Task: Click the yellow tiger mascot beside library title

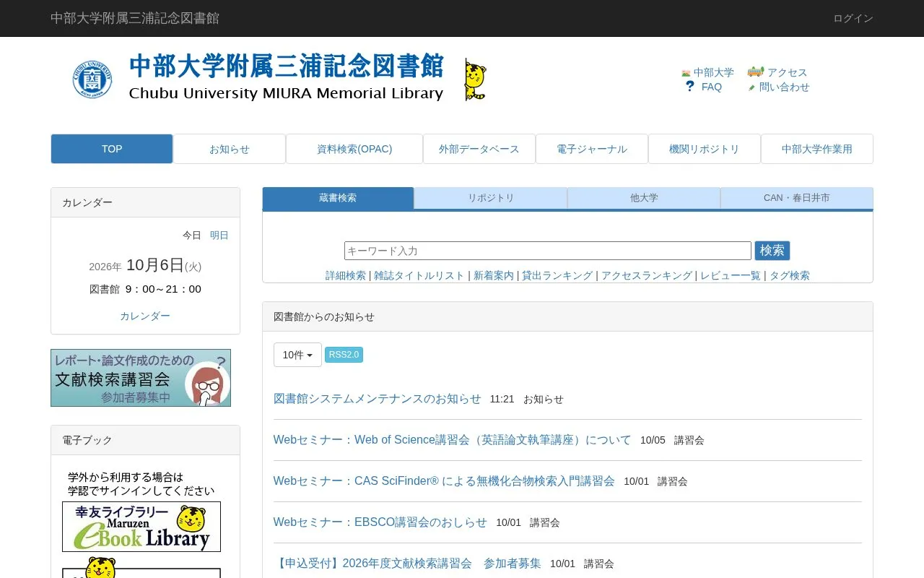Action: (475, 79)
